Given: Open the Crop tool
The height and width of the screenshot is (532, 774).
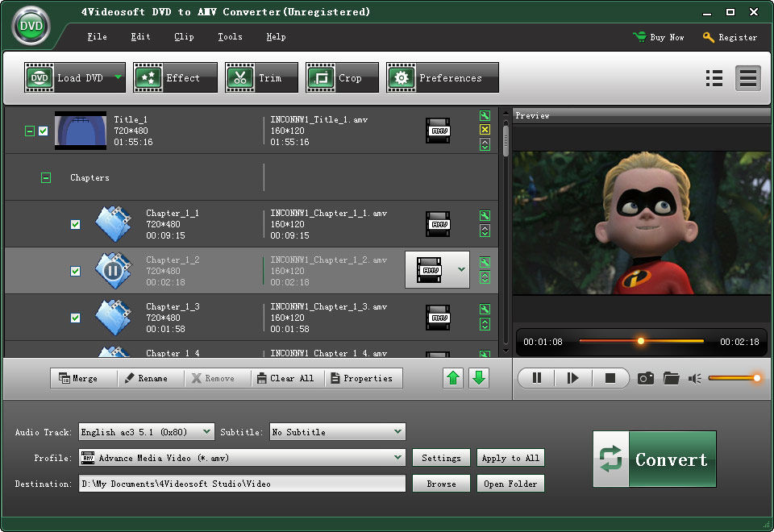Looking at the screenshot, I should pyautogui.click(x=342, y=77).
